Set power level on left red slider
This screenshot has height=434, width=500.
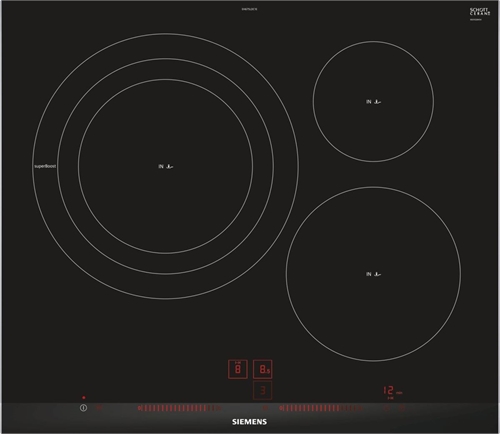click(x=179, y=408)
